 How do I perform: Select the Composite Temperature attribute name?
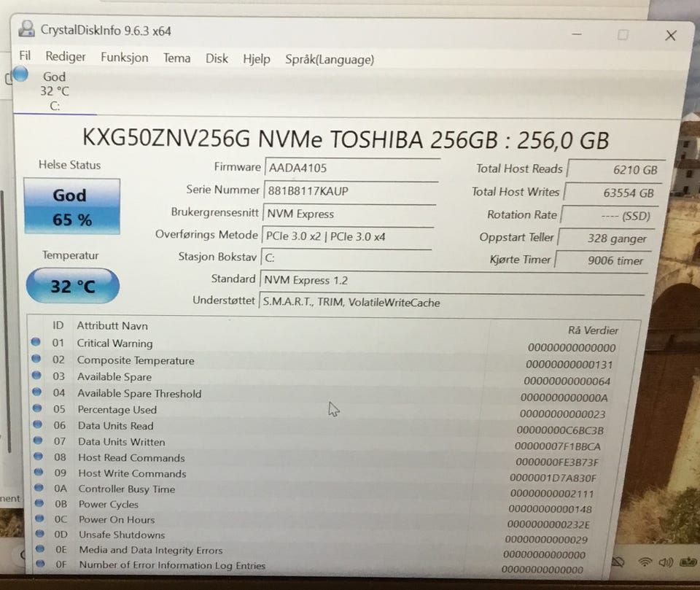[x=136, y=360]
